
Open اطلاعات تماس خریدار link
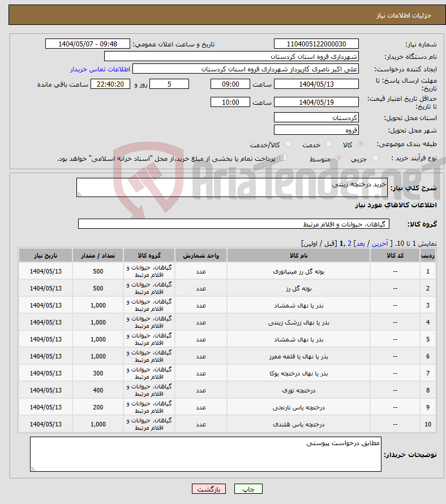[x=100, y=69]
